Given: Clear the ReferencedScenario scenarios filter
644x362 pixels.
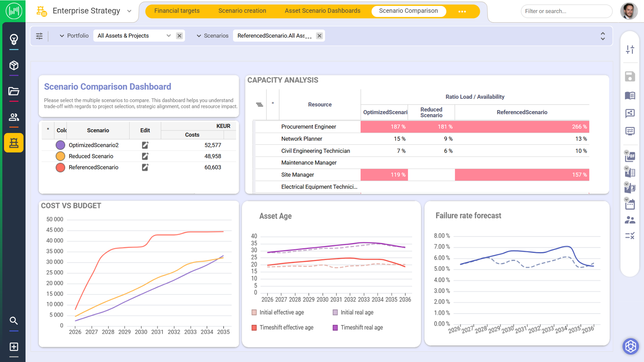Looking at the screenshot, I should 319,36.
